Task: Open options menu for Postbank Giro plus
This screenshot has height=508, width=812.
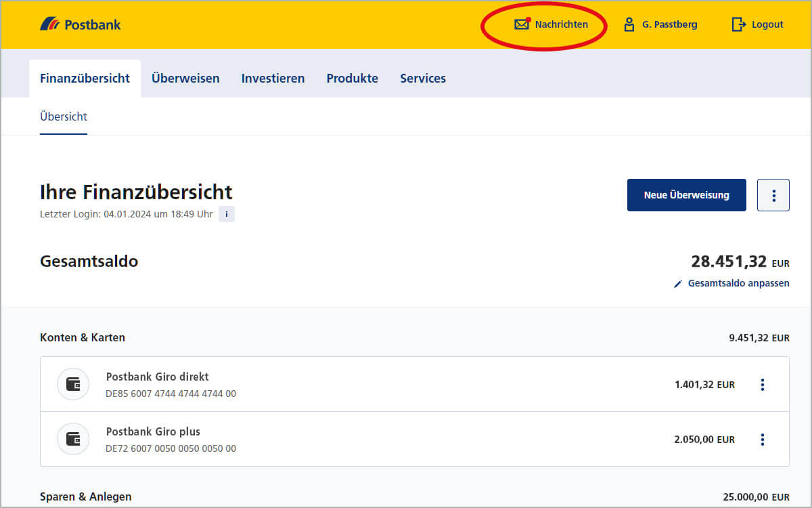Action: (x=763, y=440)
